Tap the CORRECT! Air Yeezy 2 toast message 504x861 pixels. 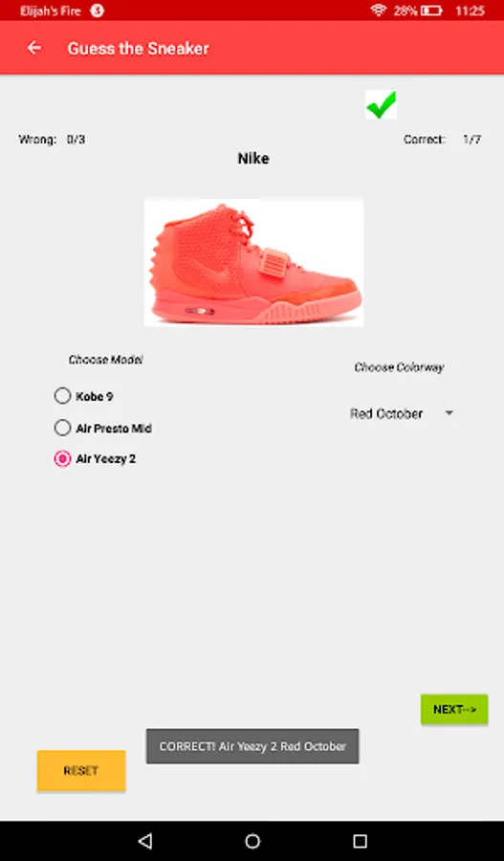coord(252,746)
